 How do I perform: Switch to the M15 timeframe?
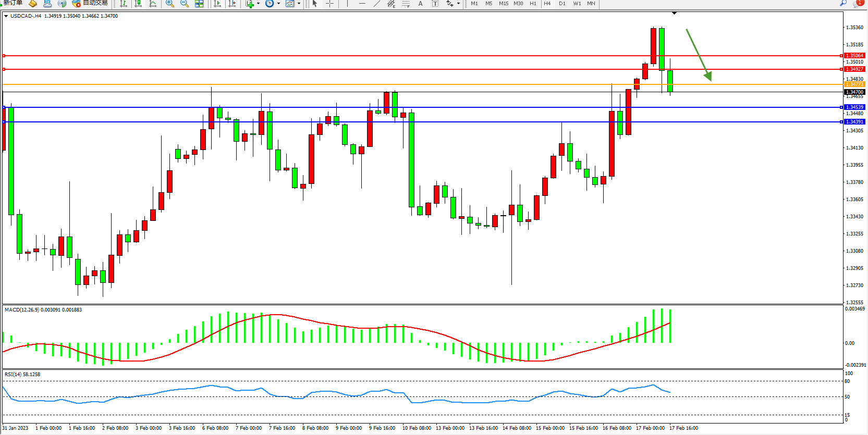pyautogui.click(x=503, y=4)
